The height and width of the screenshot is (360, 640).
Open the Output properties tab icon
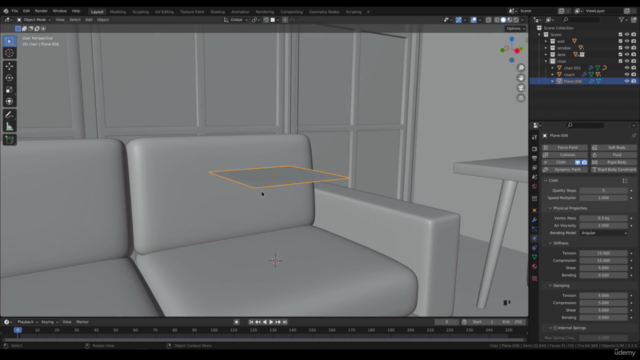pyautogui.click(x=534, y=158)
